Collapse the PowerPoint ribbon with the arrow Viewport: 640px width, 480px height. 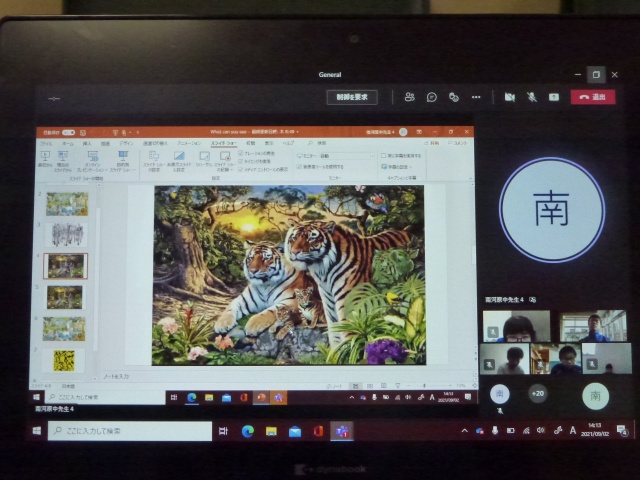[469, 178]
